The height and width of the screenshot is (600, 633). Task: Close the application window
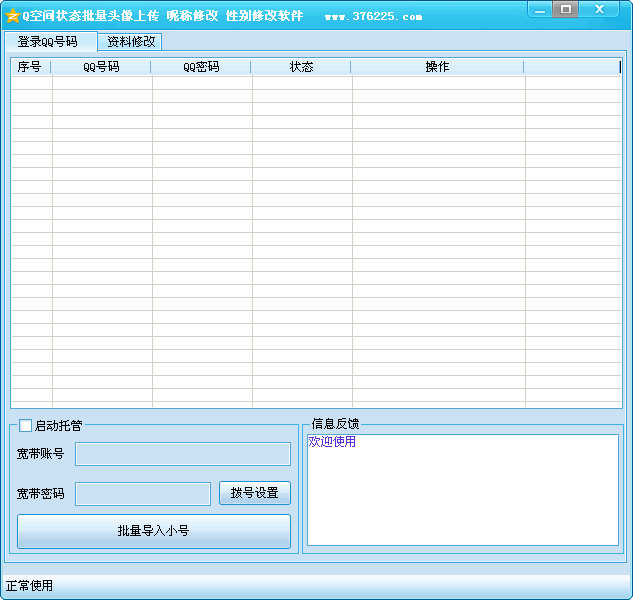[x=600, y=10]
